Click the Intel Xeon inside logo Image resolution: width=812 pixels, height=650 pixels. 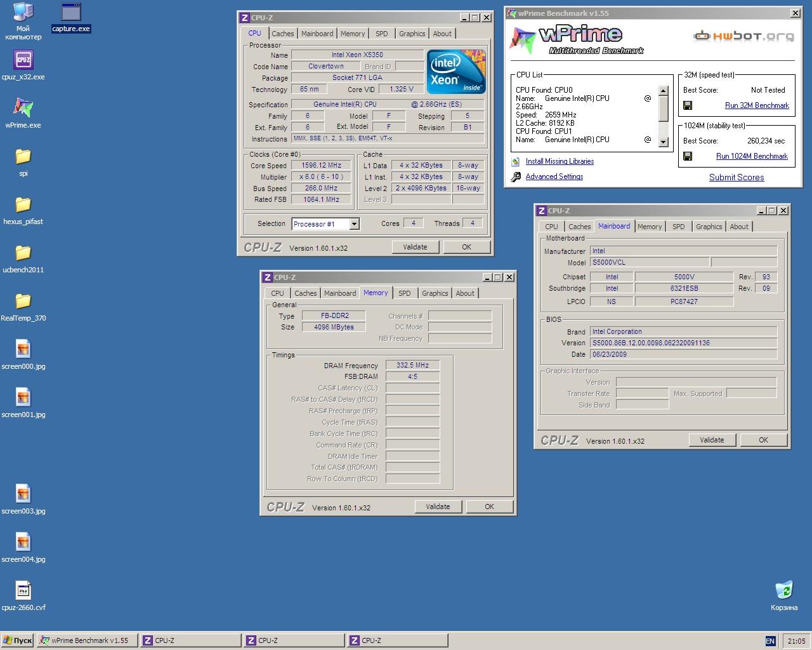(x=456, y=72)
